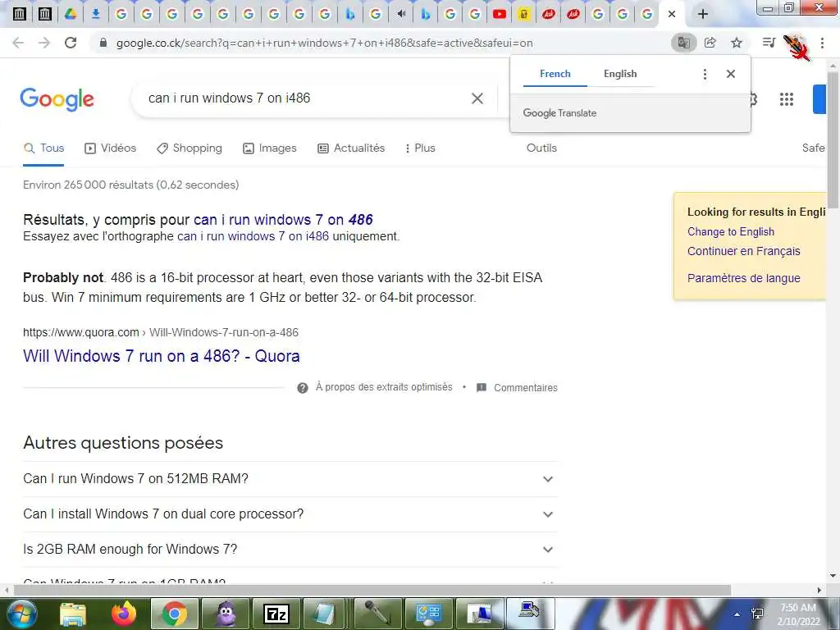Close the active Google search tab
Image resolution: width=840 pixels, height=630 pixels.
click(672, 15)
